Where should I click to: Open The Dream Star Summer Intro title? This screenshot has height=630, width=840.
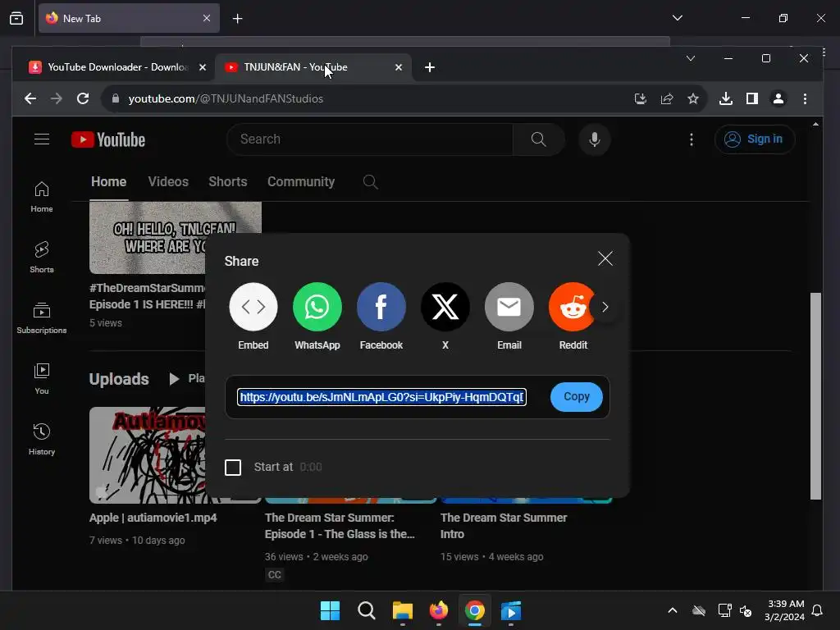click(504, 526)
